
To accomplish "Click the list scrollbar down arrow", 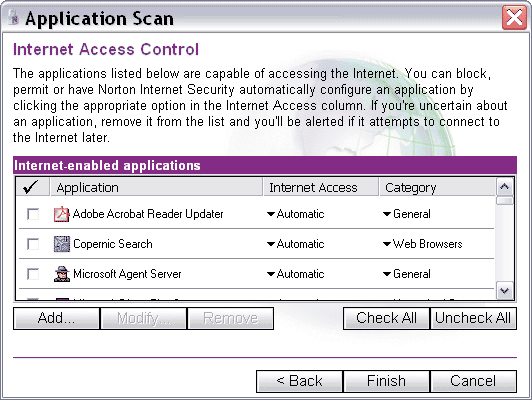I will (505, 291).
